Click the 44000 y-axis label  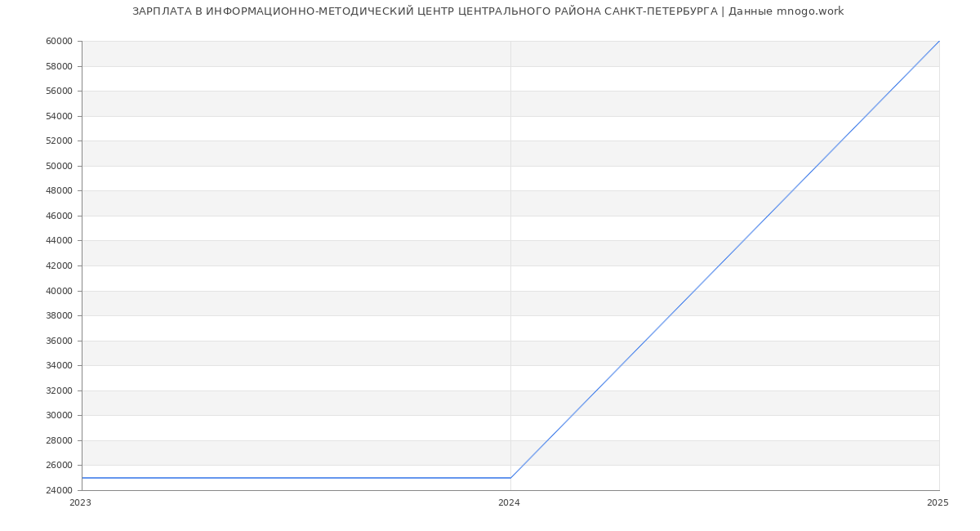[59, 241]
